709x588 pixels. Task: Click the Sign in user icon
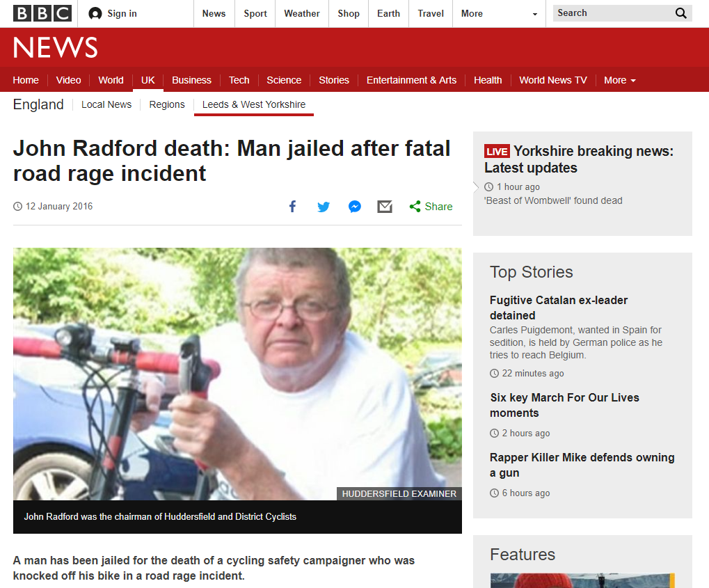pyautogui.click(x=95, y=14)
